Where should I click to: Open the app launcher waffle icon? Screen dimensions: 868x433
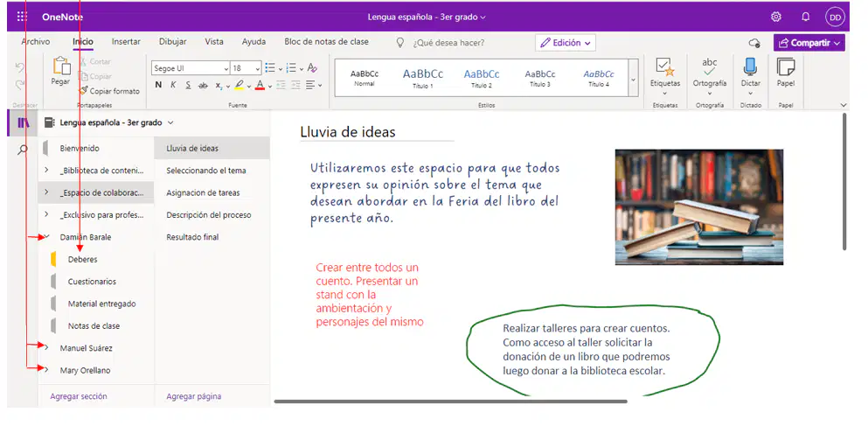point(22,17)
